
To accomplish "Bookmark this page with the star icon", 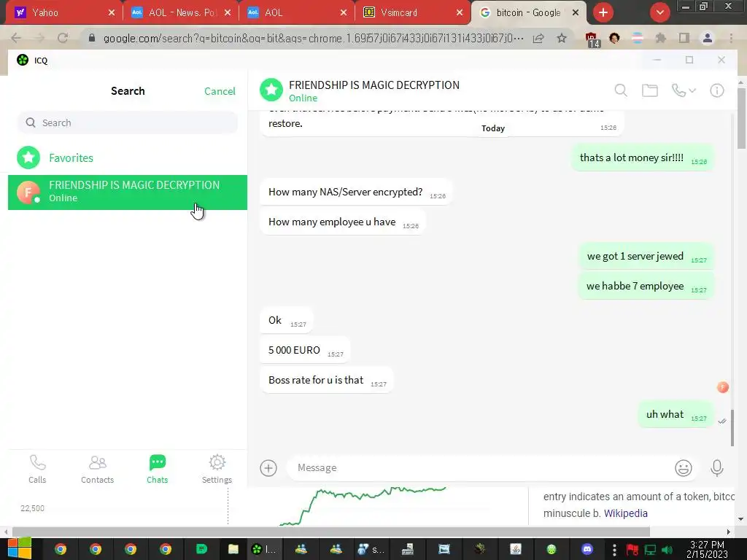I will click(562, 38).
